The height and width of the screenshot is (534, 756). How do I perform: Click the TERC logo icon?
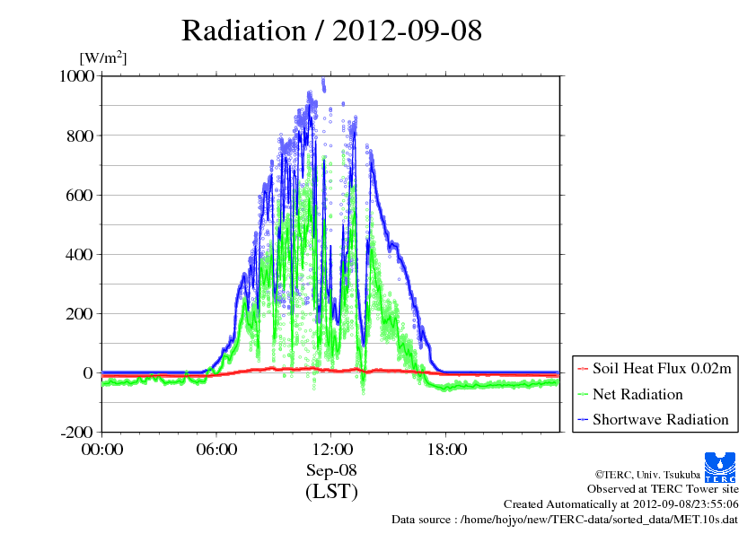(x=720, y=468)
